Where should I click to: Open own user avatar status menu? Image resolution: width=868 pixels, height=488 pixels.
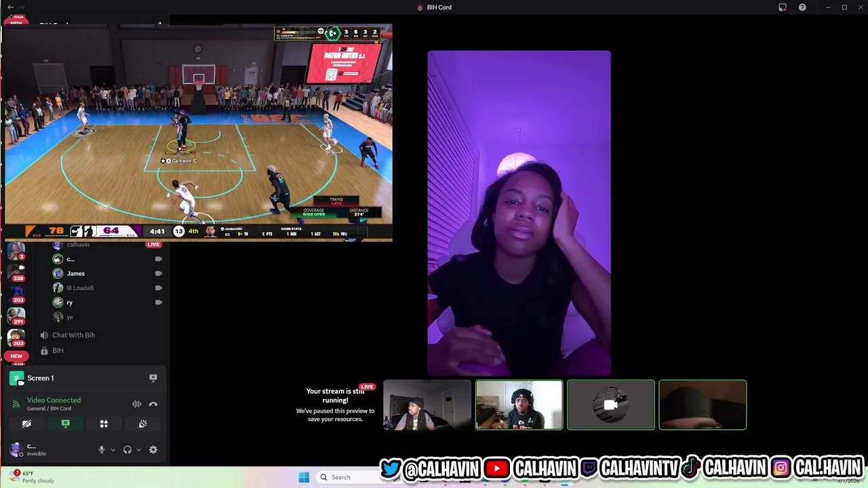[x=16, y=449]
